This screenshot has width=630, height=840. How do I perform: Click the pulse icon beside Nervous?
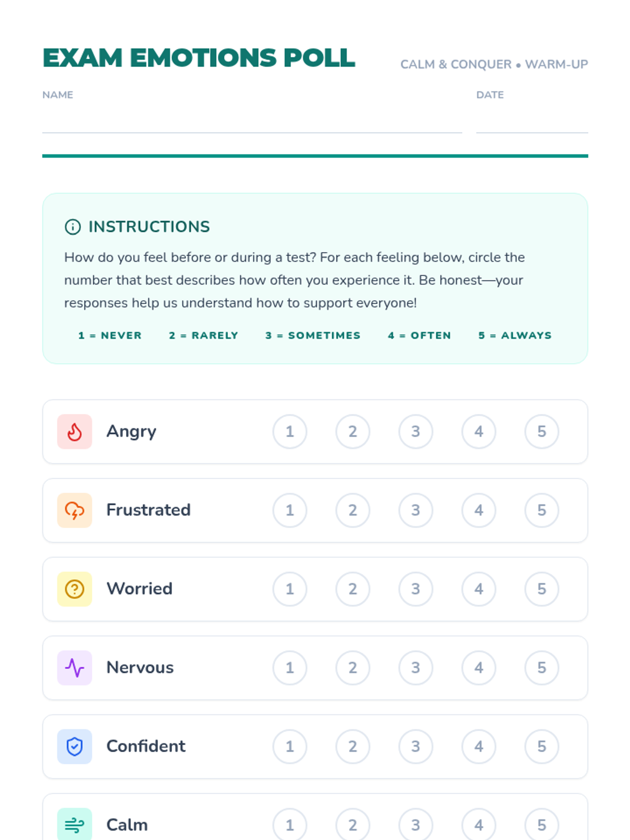tap(75, 668)
